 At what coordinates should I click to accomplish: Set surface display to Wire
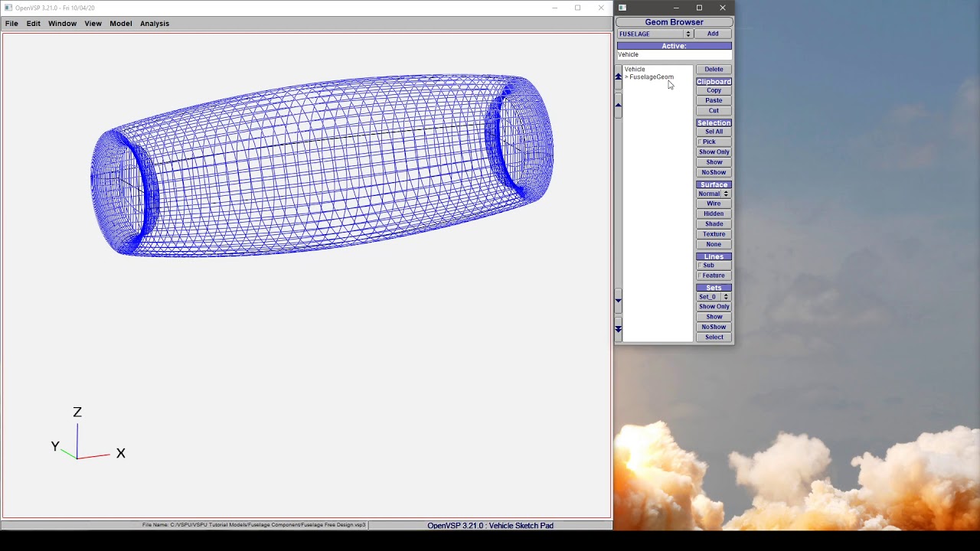[714, 204]
